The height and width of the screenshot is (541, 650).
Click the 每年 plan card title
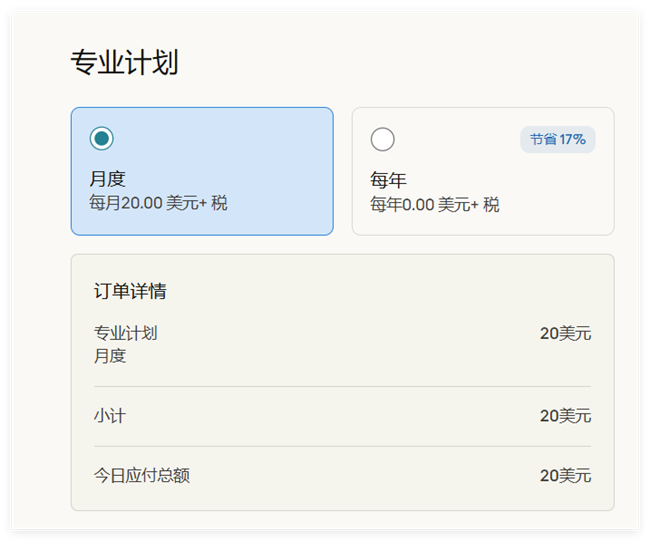point(388,181)
